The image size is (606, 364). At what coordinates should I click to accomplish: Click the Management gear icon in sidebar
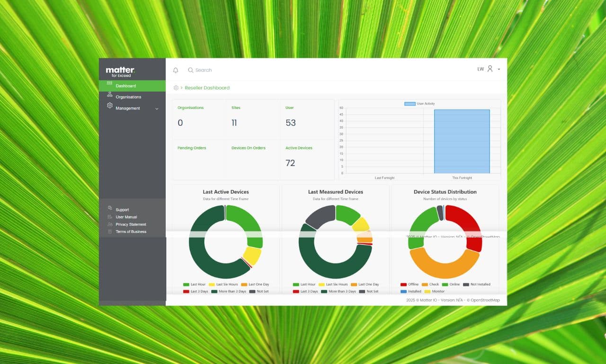[110, 106]
